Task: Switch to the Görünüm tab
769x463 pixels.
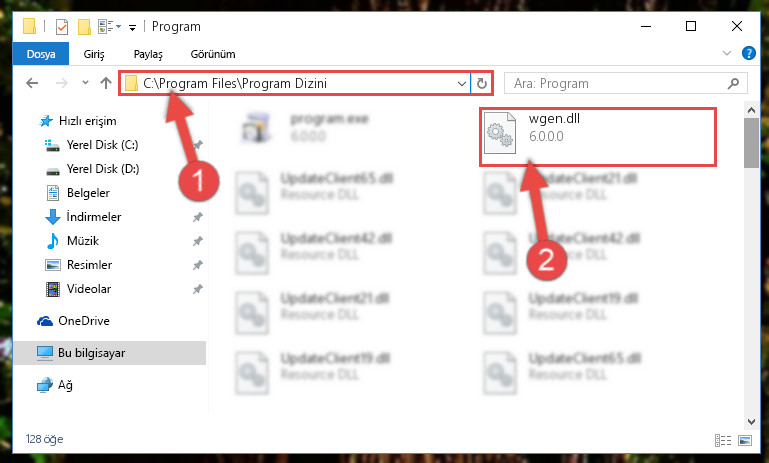Action: tap(213, 54)
